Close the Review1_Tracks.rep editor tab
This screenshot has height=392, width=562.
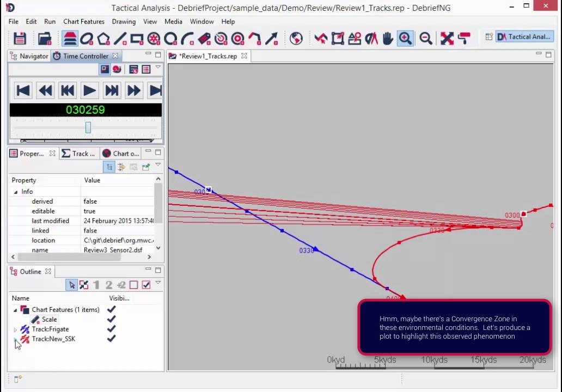[244, 56]
